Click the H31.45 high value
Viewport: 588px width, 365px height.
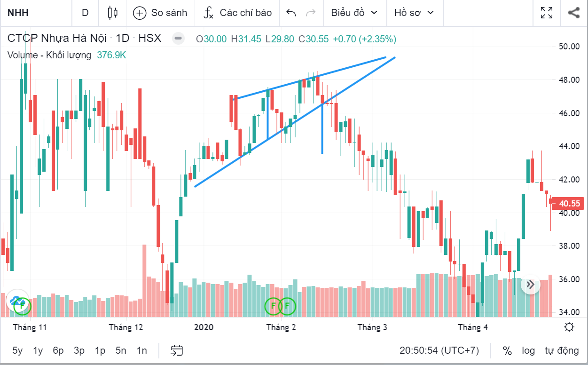click(x=246, y=39)
